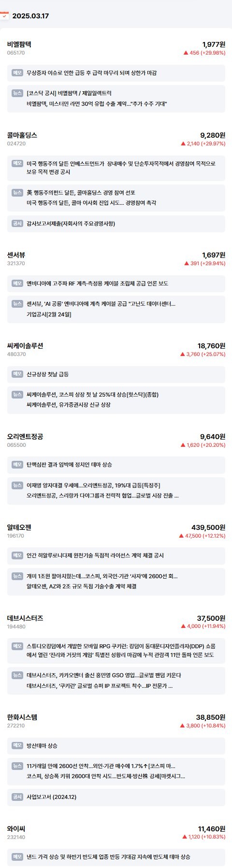Click the 공시 badge for 감사보고서제출
The height and width of the screenshot is (868, 232).
(x=17, y=224)
